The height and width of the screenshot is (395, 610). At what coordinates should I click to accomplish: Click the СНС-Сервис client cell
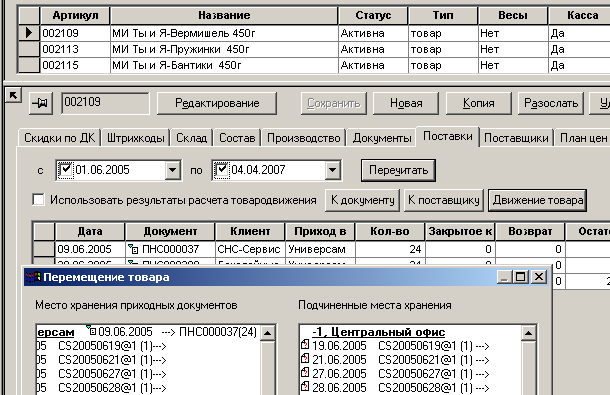tap(250, 249)
